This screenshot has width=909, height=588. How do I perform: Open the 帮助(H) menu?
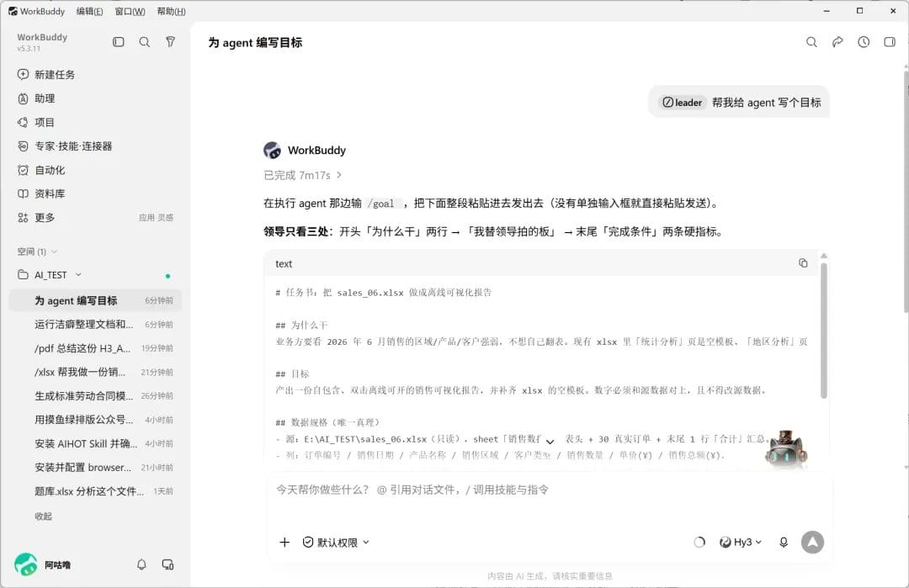171,11
